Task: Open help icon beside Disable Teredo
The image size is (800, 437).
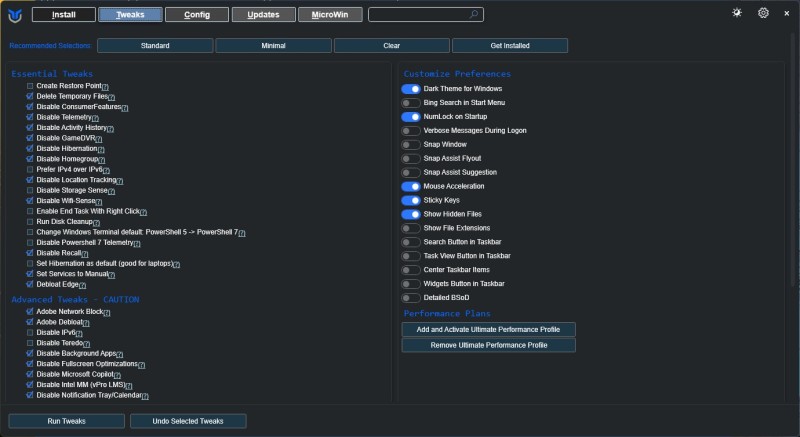Action: (86, 344)
